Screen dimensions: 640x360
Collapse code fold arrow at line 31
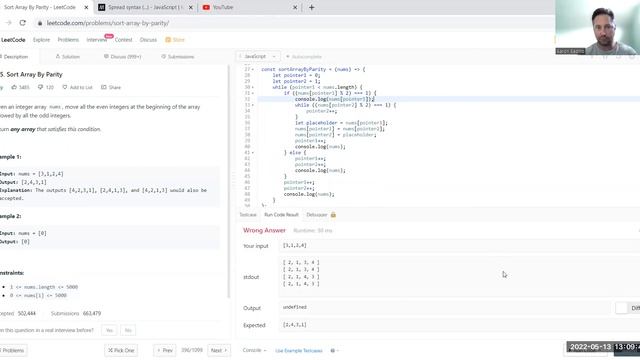coord(253,93)
